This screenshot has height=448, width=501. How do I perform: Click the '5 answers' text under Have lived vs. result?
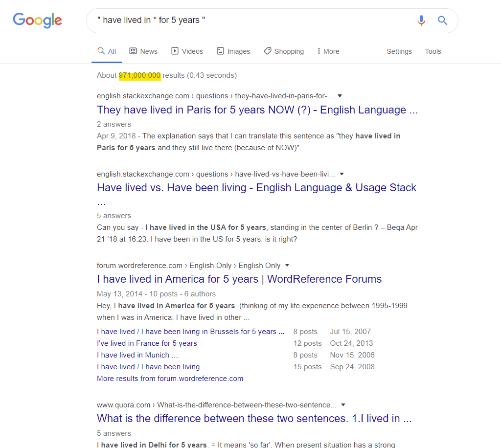coord(114,216)
